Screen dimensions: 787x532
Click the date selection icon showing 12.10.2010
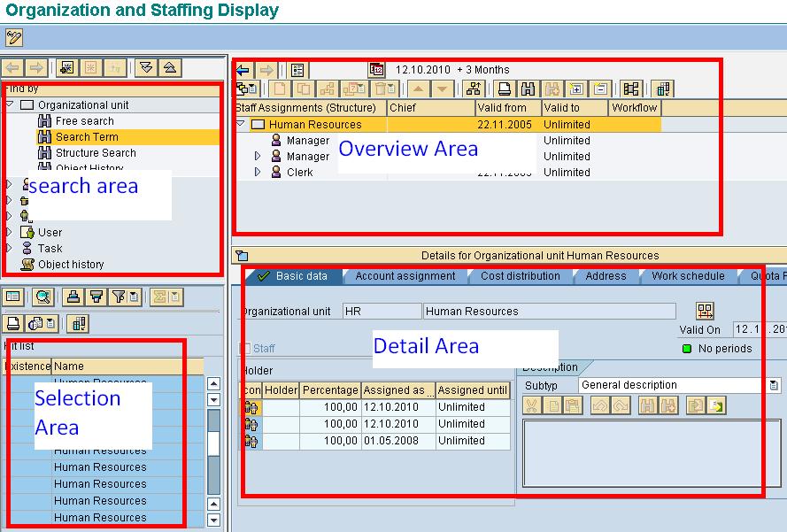pos(375,69)
